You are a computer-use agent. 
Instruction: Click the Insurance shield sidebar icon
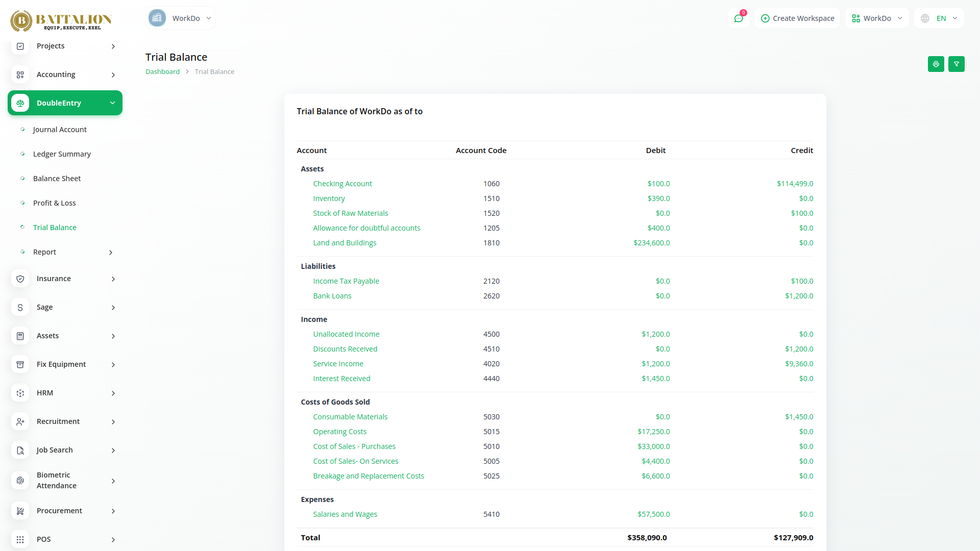[20, 279]
